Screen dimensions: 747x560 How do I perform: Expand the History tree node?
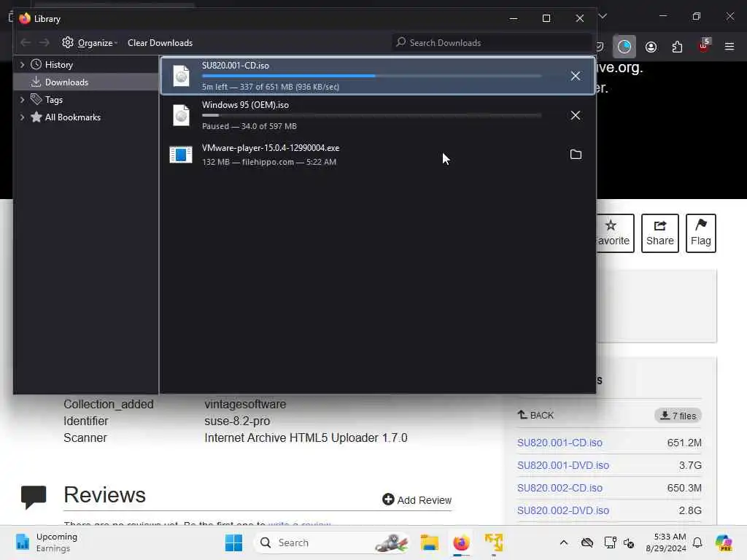tap(22, 64)
